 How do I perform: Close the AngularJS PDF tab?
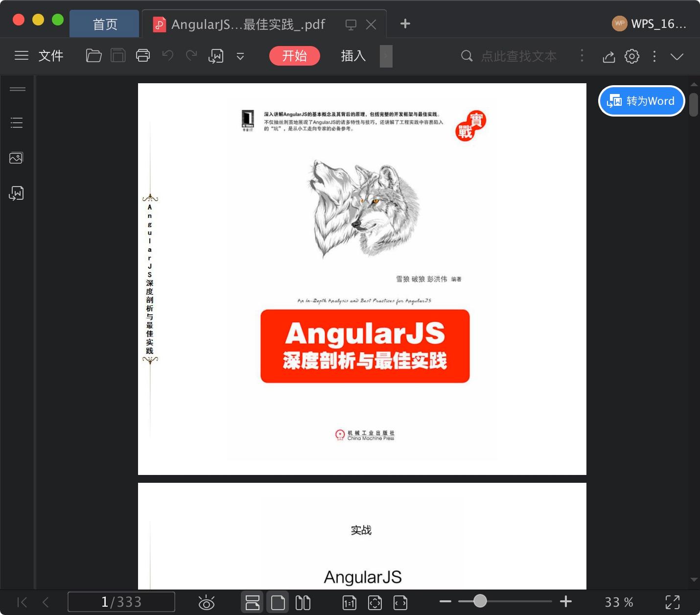click(x=371, y=24)
